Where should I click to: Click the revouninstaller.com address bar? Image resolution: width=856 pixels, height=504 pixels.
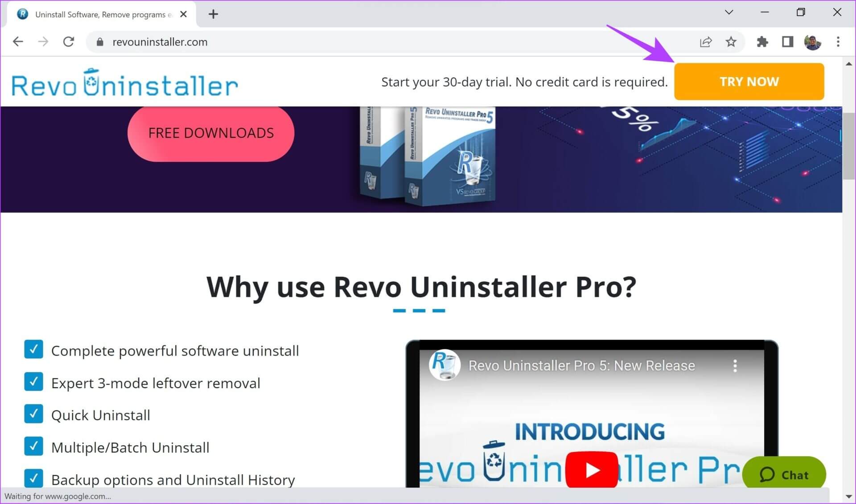[x=159, y=41]
